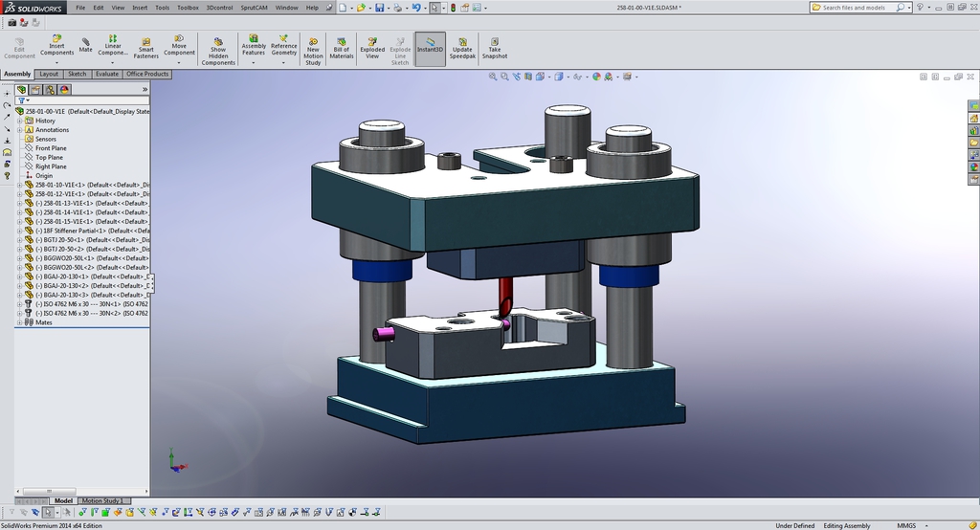
Task: Click the Mate tool in Assembly toolbar
Action: tap(85, 45)
